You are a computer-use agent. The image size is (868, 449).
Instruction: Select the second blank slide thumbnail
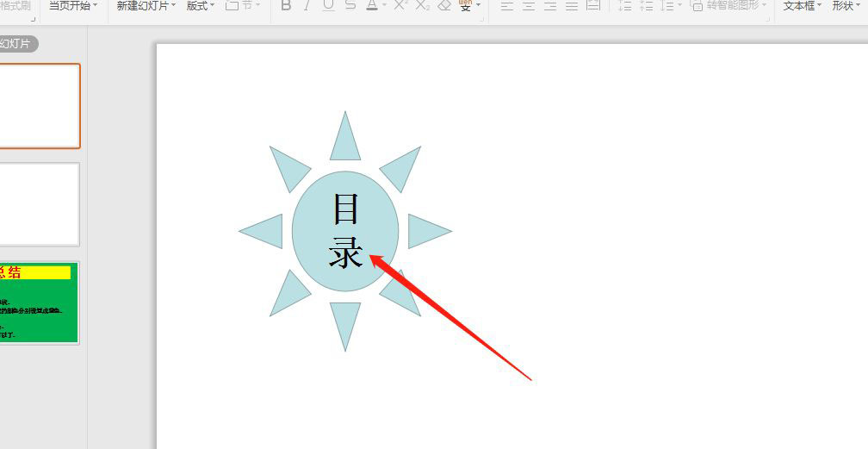(40, 204)
